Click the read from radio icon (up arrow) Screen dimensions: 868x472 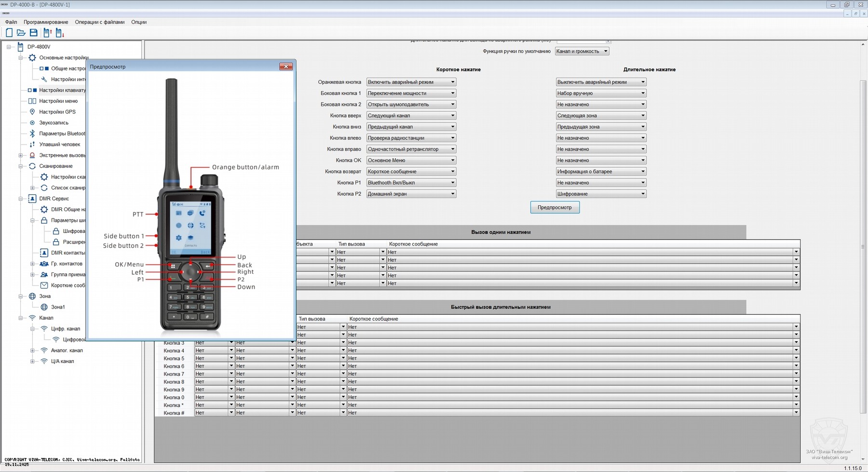(47, 33)
